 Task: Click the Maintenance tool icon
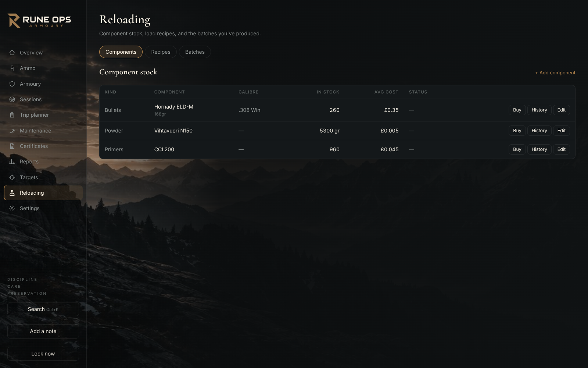[x=12, y=131]
